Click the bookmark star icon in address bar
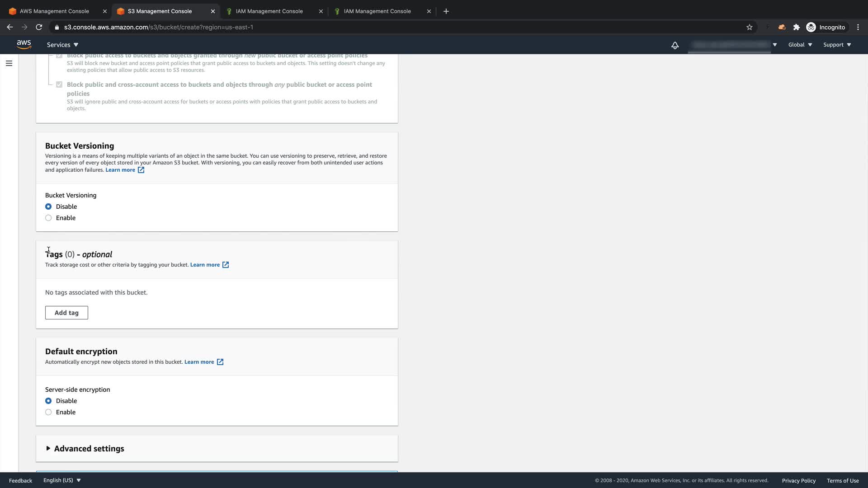 [749, 27]
